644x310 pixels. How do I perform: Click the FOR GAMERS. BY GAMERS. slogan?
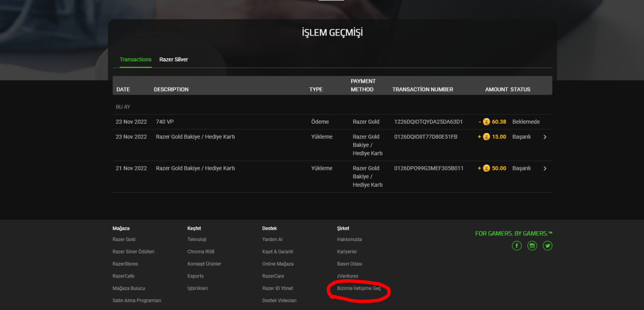click(514, 234)
